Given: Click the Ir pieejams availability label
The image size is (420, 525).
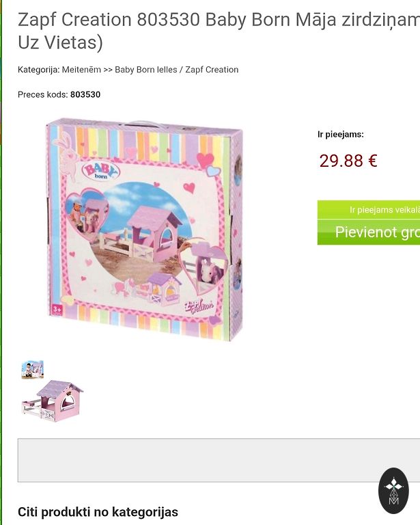Looking at the screenshot, I should click(340, 135).
